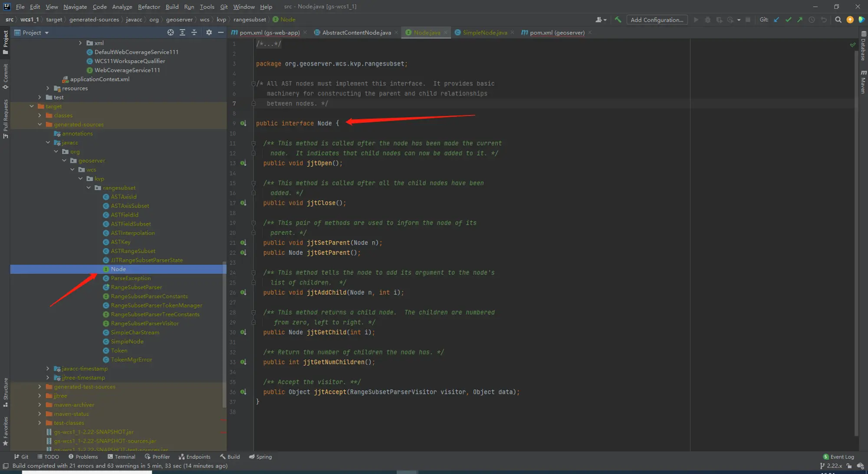This screenshot has height=474, width=868.
Task: Expand the maven-archiver folder
Action: click(x=39, y=405)
